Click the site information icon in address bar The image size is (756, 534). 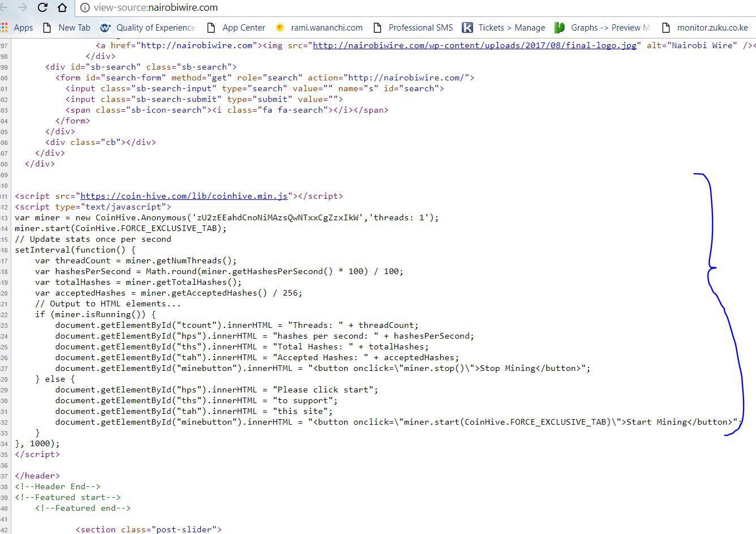[x=84, y=8]
